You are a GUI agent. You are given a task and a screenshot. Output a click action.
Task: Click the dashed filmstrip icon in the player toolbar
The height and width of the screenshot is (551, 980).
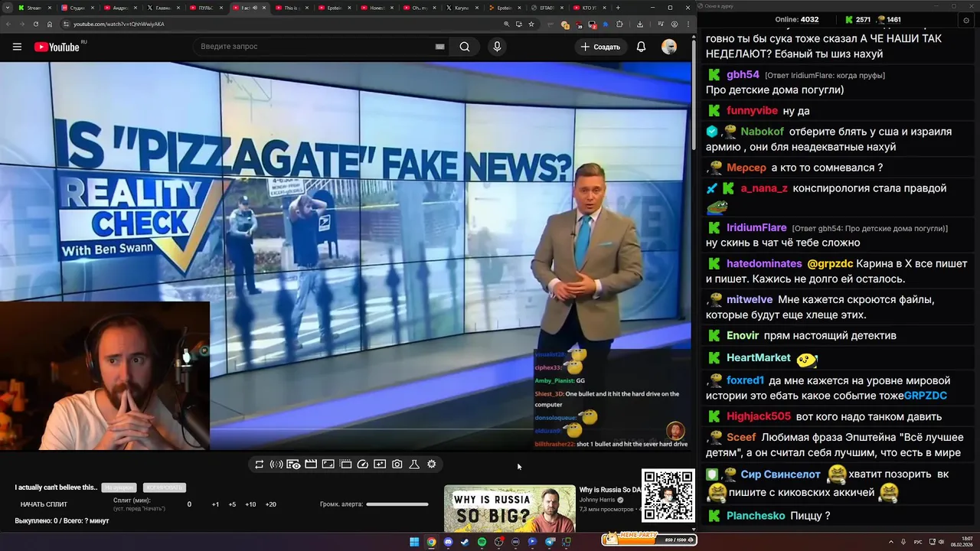(345, 464)
